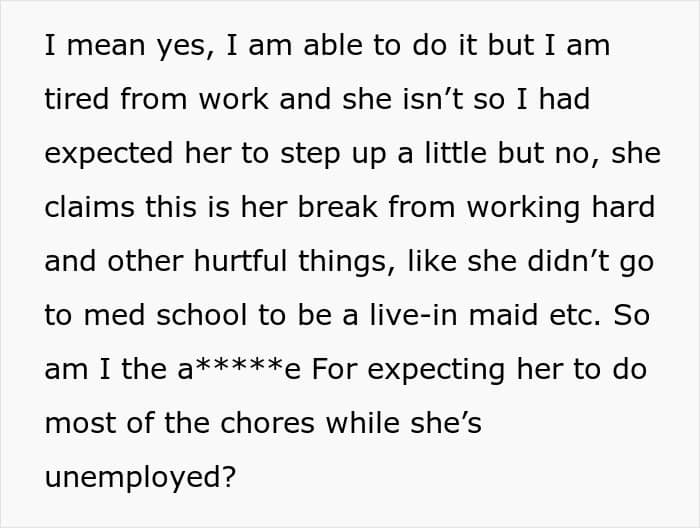The height and width of the screenshot is (528, 700).
Task: Click the phrase "working hard"
Action: coord(561,208)
